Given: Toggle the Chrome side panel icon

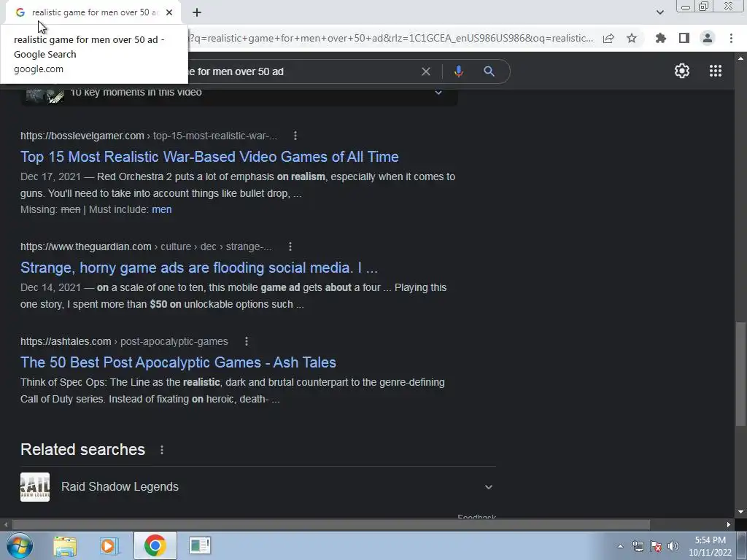Looking at the screenshot, I should point(684,38).
